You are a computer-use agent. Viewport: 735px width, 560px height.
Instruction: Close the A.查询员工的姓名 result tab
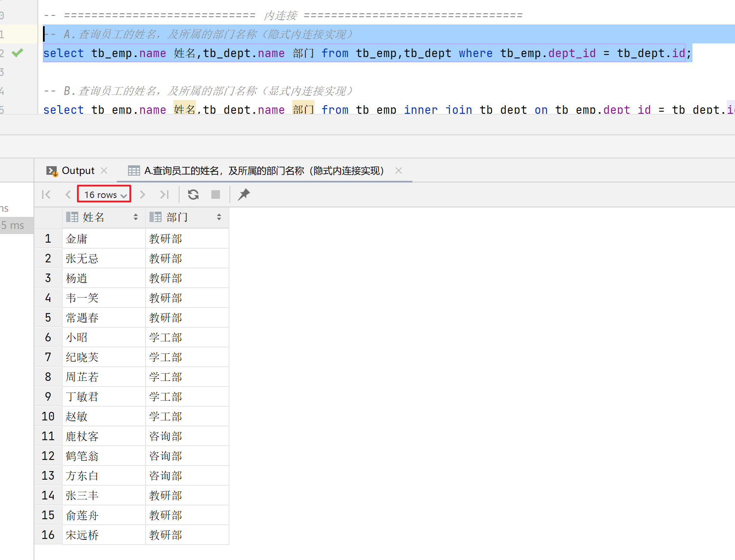399,171
